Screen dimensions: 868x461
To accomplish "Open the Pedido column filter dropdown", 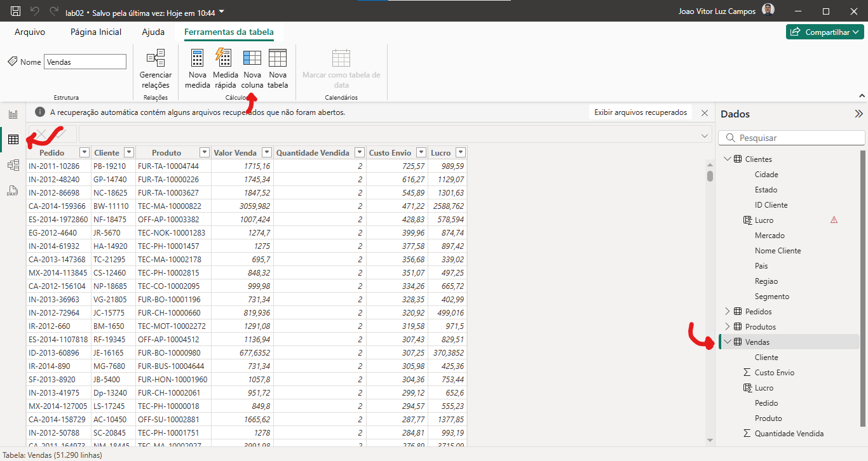I will [84, 152].
